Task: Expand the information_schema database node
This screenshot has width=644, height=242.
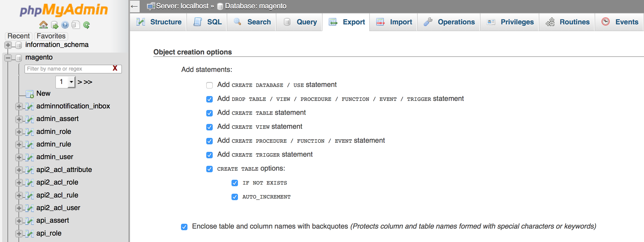Action: 8,45
